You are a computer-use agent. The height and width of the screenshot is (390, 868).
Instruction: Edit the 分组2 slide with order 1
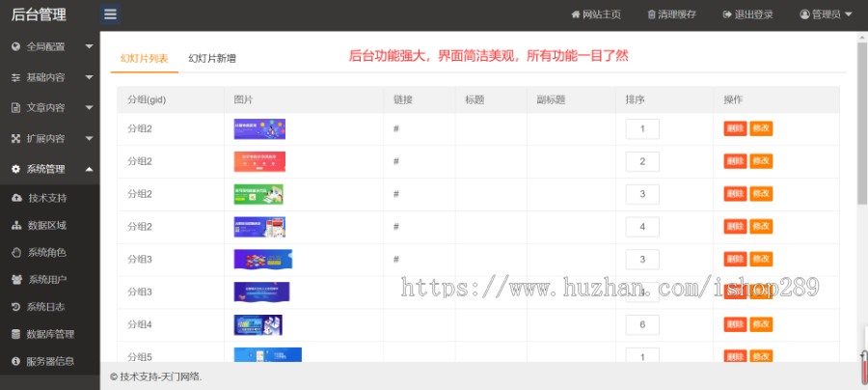pyautogui.click(x=761, y=128)
